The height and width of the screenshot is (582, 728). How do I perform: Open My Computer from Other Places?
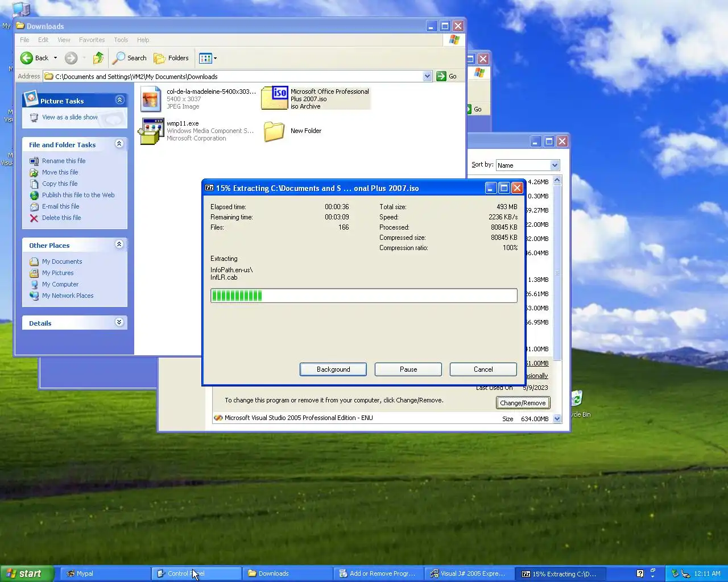coord(60,284)
